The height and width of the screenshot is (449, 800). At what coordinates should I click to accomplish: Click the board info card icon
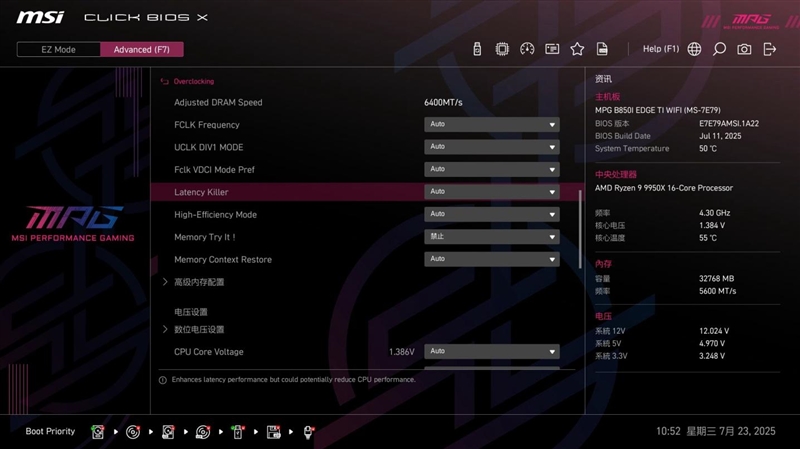pyautogui.click(x=552, y=49)
